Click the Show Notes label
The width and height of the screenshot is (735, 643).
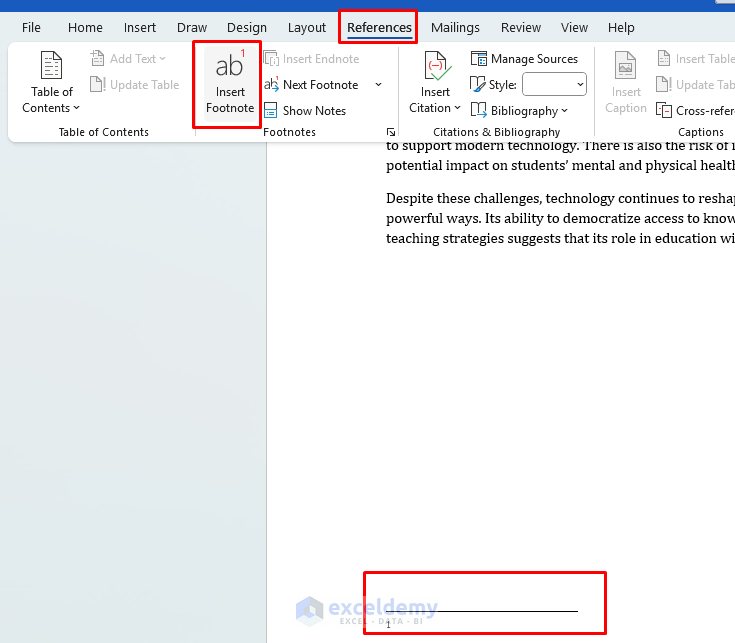coord(314,111)
